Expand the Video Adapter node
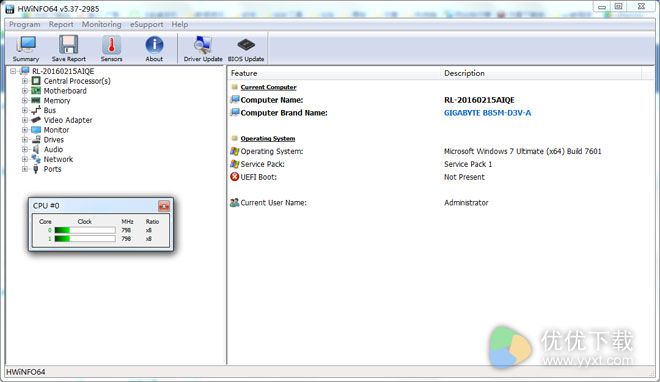Viewport: 660px width, 382px height. 25,120
